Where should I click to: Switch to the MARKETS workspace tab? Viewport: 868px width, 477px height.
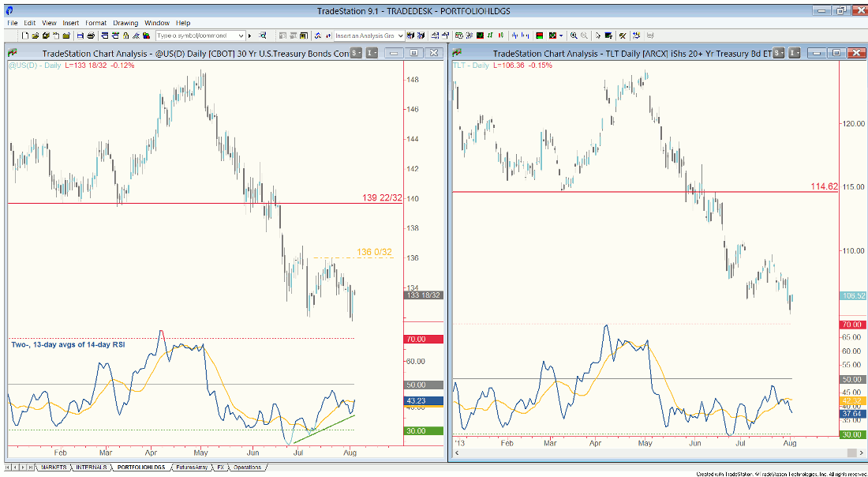[x=53, y=468]
